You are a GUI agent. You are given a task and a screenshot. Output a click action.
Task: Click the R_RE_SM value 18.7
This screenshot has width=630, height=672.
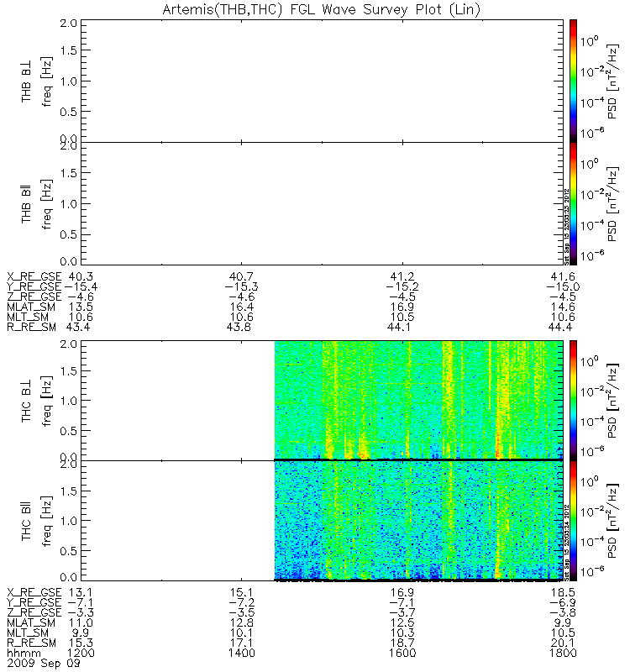pyautogui.click(x=402, y=643)
